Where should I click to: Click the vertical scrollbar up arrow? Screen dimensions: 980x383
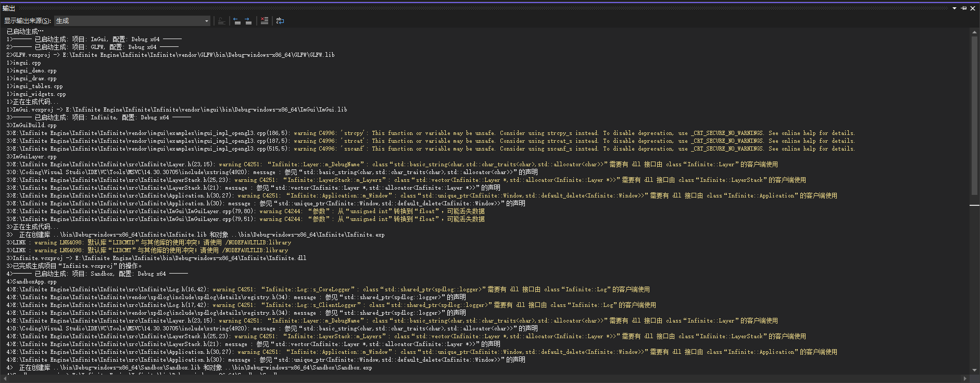[x=974, y=32]
